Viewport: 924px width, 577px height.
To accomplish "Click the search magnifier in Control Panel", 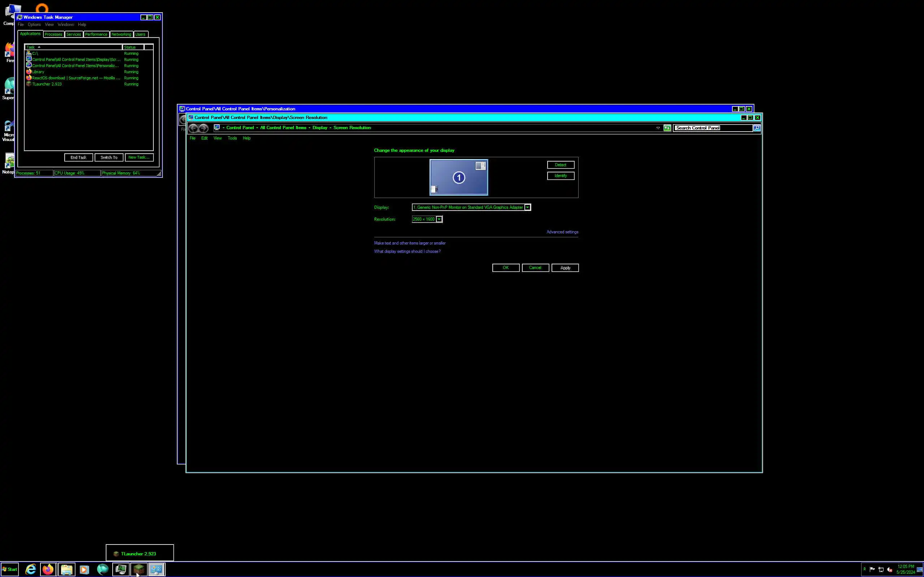I will pyautogui.click(x=757, y=128).
